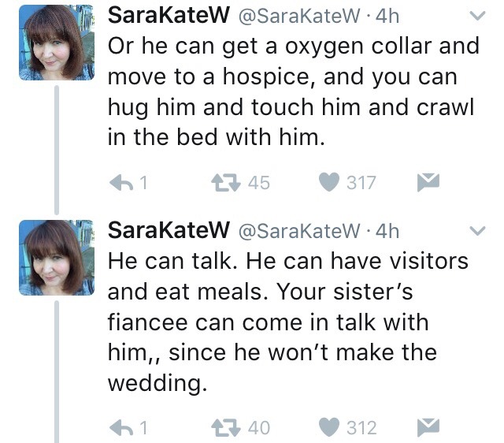Open the tweet text about hospice
504x443 pixels.
(x=291, y=91)
